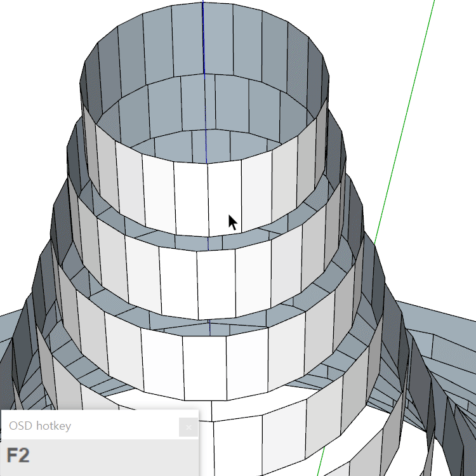The width and height of the screenshot is (476, 476).
Task: Click the F2 hotkey display text
Action: [18, 455]
